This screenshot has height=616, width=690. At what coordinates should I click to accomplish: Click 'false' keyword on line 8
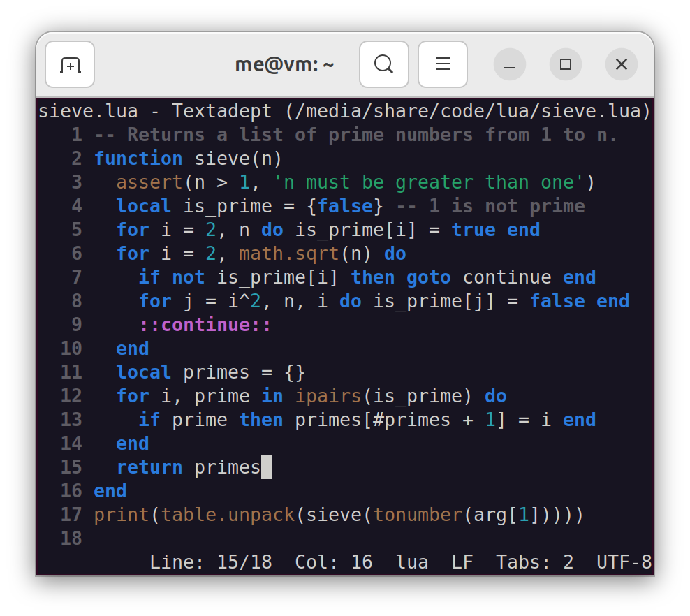point(557,301)
